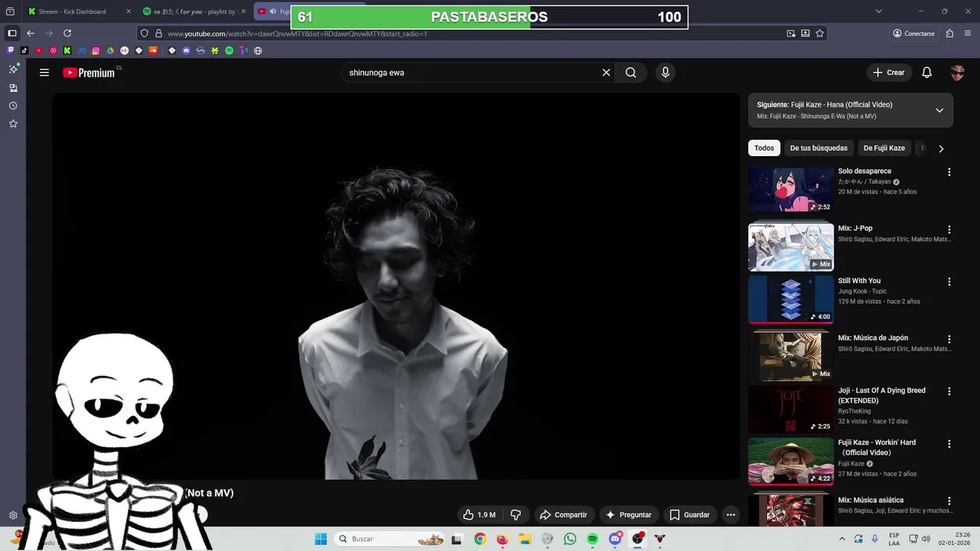The width and height of the screenshot is (980, 551).
Task: Toggle the browser sidebar panel button
Action: pos(12,34)
